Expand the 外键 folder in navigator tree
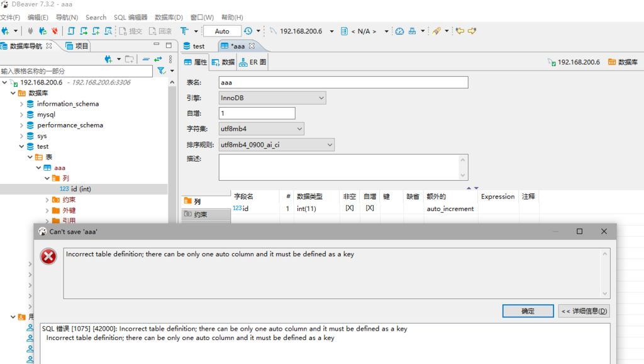The image size is (644, 364). tap(47, 210)
